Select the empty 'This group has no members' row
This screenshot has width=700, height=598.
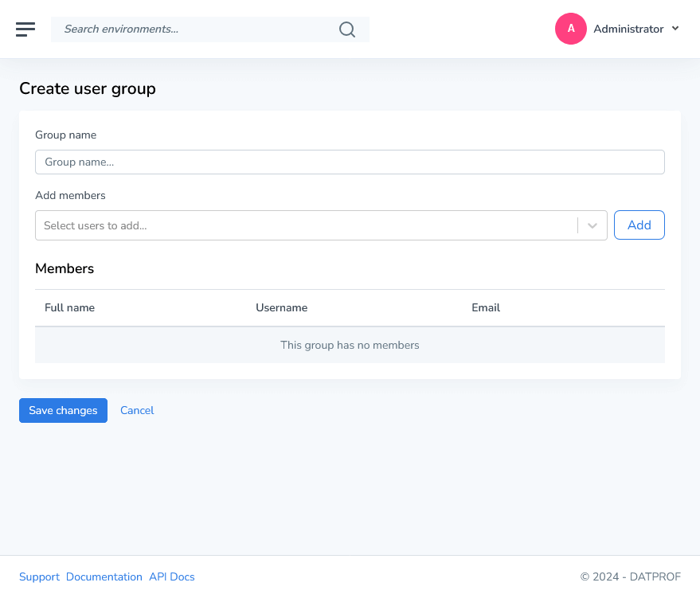pos(350,345)
